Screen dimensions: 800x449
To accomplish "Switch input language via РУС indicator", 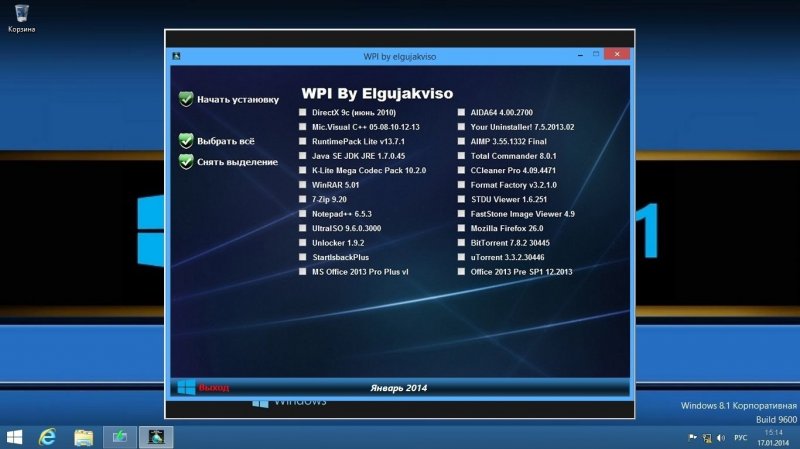I will coord(740,438).
